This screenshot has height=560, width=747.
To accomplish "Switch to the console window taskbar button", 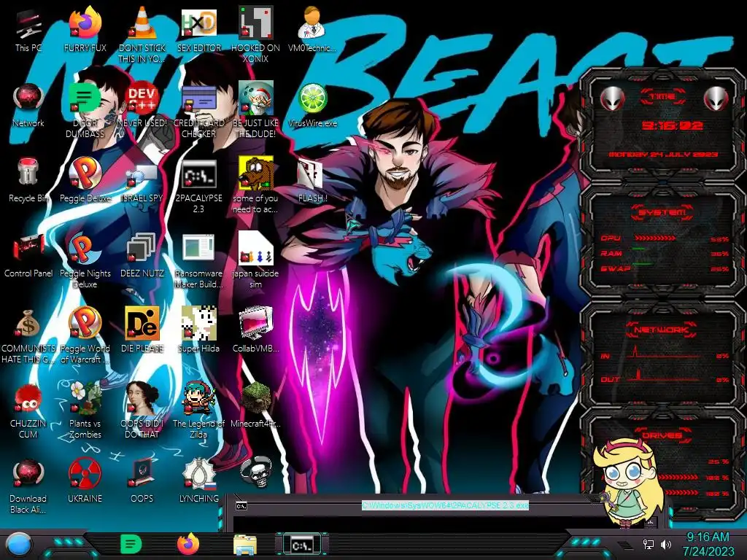I will point(301,544).
